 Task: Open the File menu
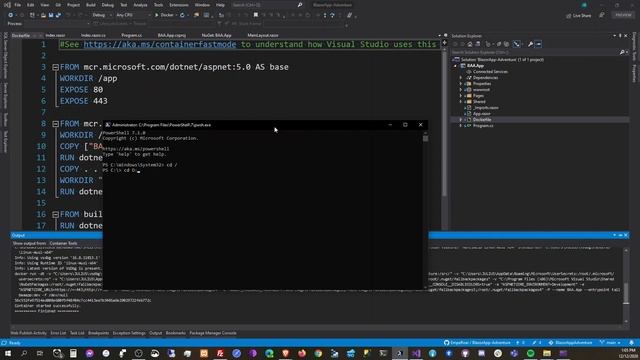click(18, 5)
